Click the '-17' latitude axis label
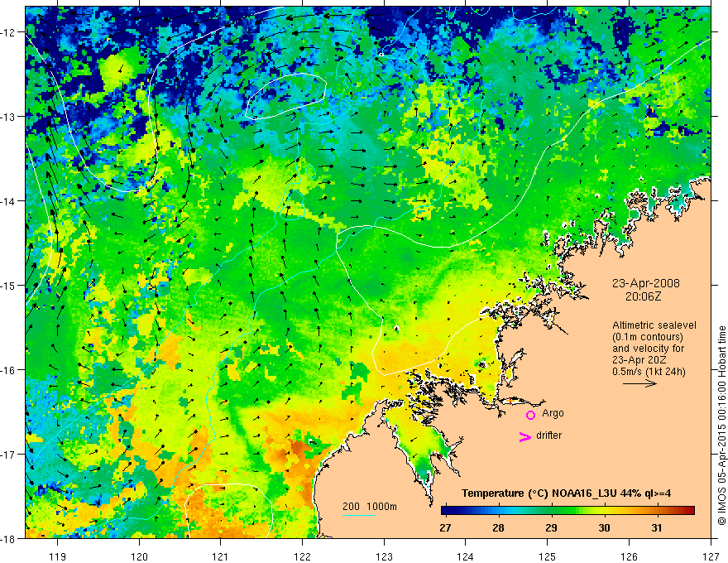The height and width of the screenshot is (563, 728). [x=10, y=454]
